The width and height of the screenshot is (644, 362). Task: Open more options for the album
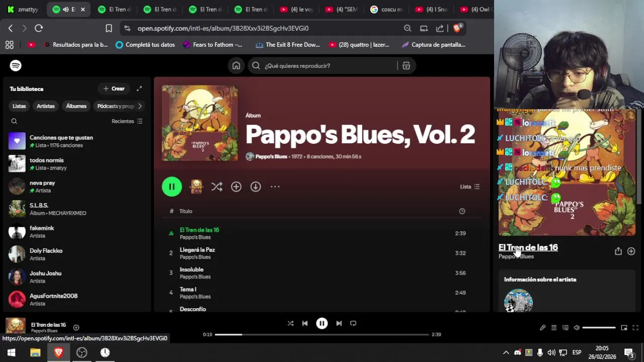(275, 187)
